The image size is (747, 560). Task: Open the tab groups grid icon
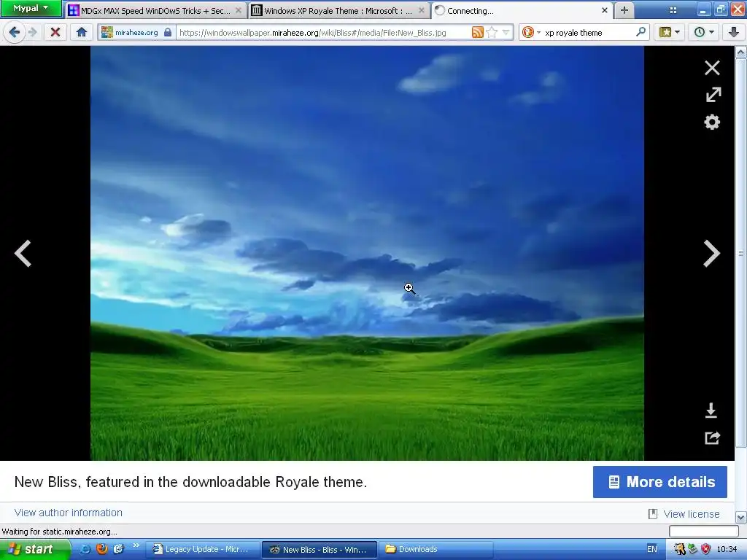(x=673, y=10)
